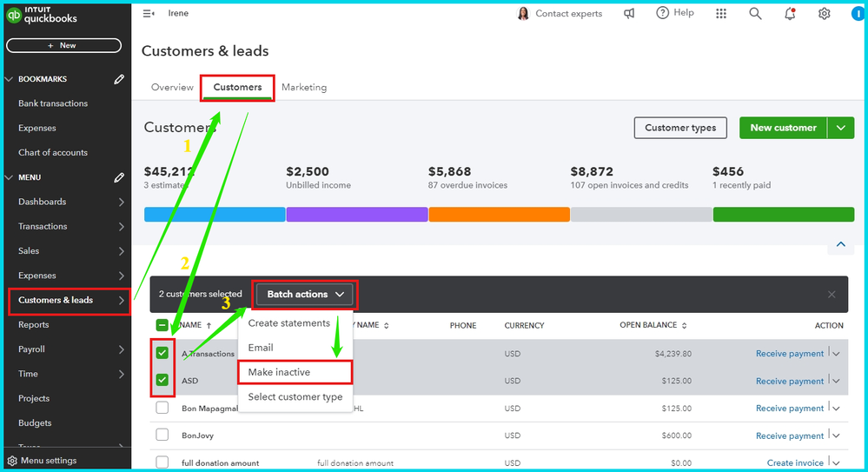Choose Create statements from batch menu
The height and width of the screenshot is (472, 868).
point(295,323)
